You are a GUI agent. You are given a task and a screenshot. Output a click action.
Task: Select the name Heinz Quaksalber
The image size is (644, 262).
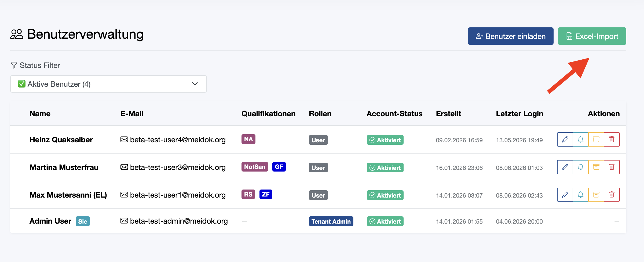61,140
